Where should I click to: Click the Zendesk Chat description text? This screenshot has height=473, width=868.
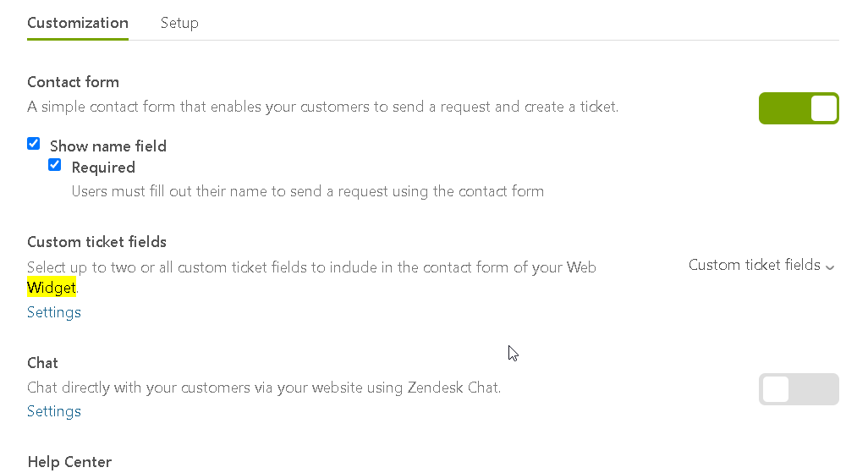tap(264, 388)
